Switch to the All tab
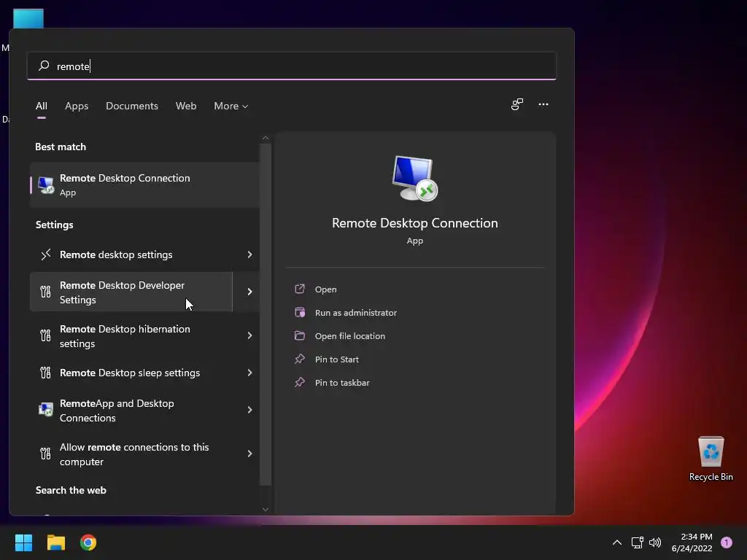 (x=42, y=106)
